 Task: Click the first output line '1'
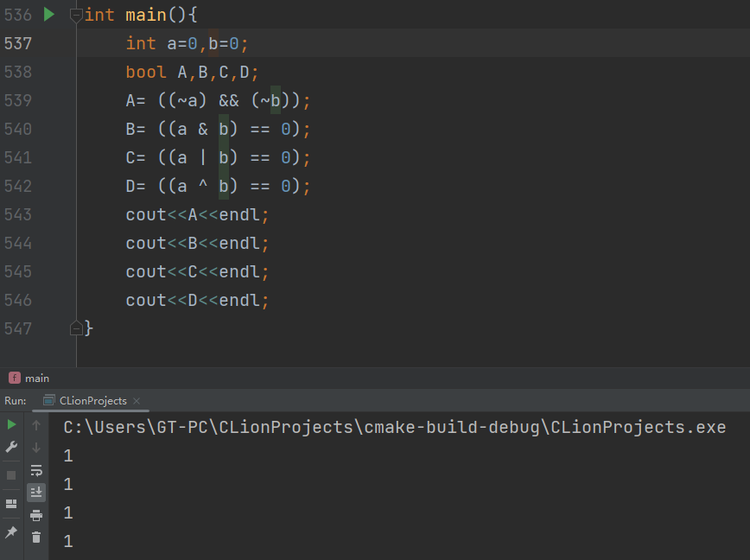click(x=68, y=455)
